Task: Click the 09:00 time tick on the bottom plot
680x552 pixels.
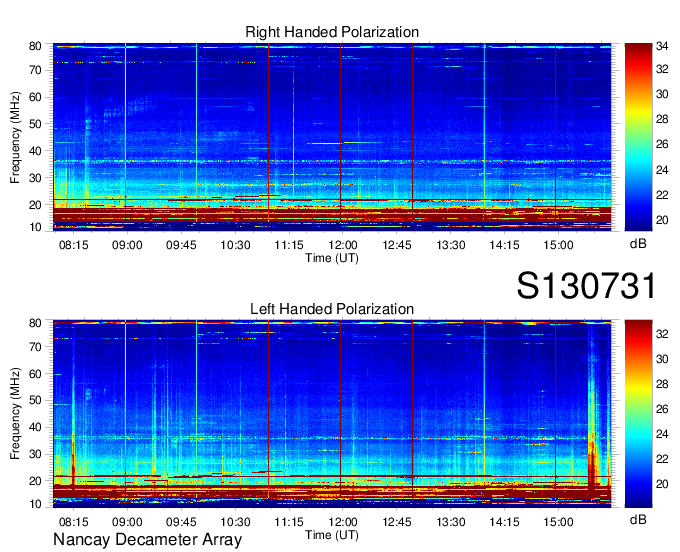Action: [127, 522]
